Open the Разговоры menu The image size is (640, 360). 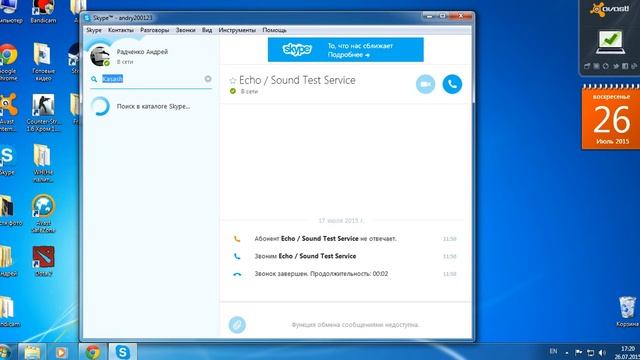point(154,30)
